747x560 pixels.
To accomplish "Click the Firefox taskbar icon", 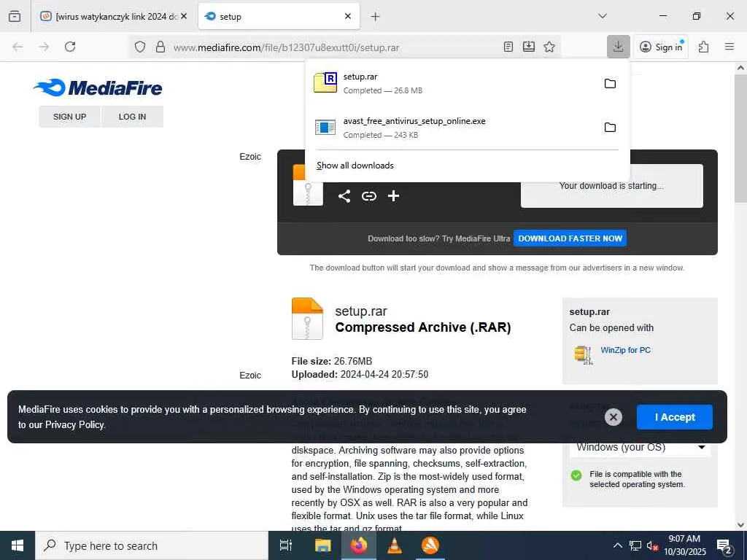I will [x=359, y=545].
